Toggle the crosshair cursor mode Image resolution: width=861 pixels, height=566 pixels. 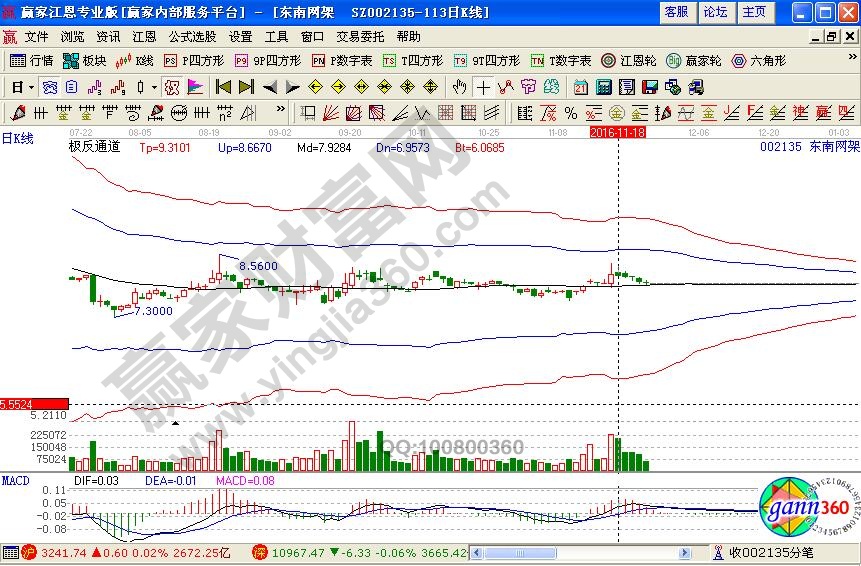[x=483, y=87]
